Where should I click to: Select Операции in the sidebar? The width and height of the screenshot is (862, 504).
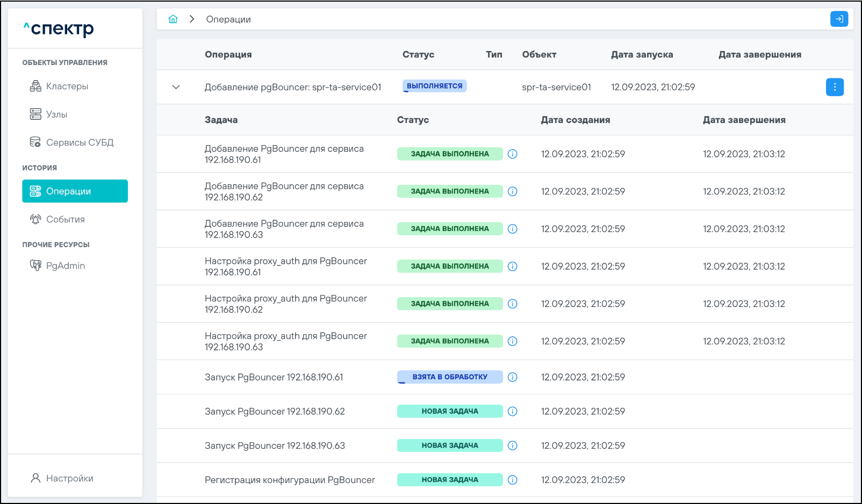coord(75,191)
